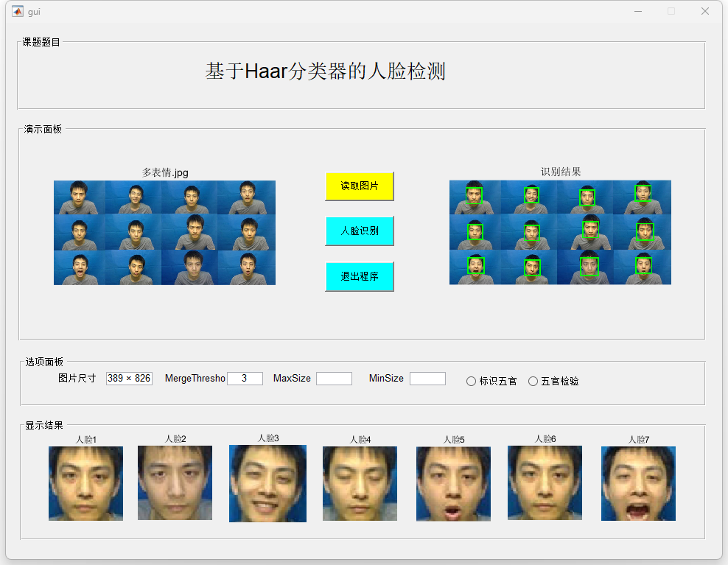Click the 识别结果 detection result image

coord(560,233)
